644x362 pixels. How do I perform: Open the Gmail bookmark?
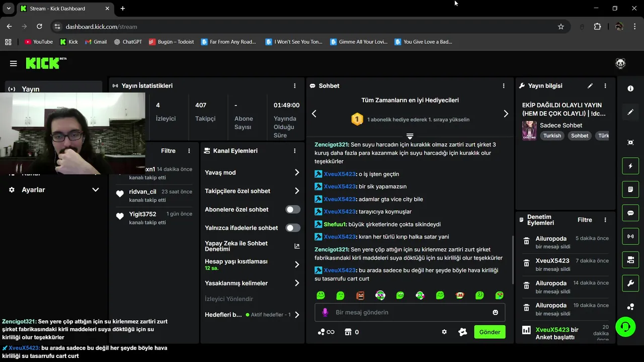tap(96, 42)
